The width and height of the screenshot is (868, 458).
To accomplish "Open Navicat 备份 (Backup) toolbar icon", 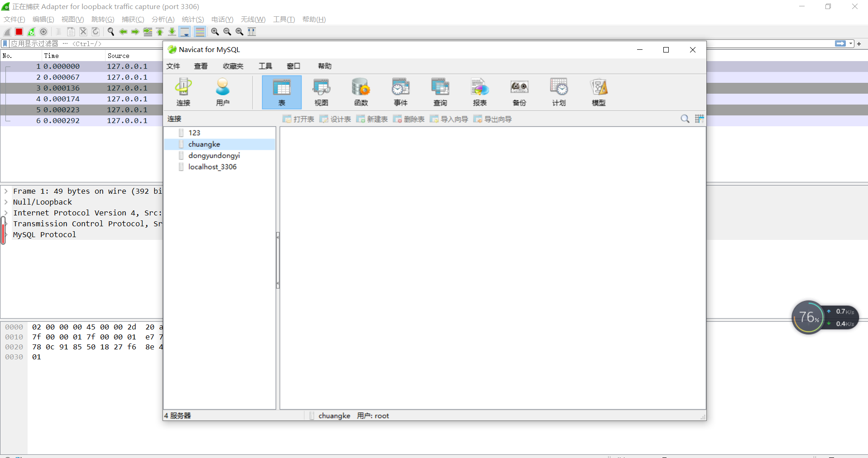I will (519, 92).
